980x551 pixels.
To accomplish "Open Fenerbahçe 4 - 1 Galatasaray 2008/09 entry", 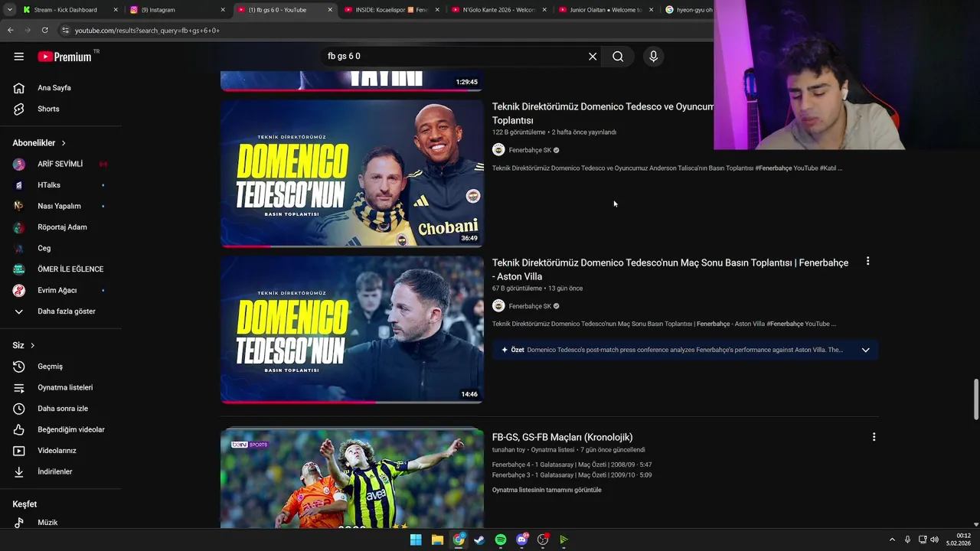I will tap(572, 465).
